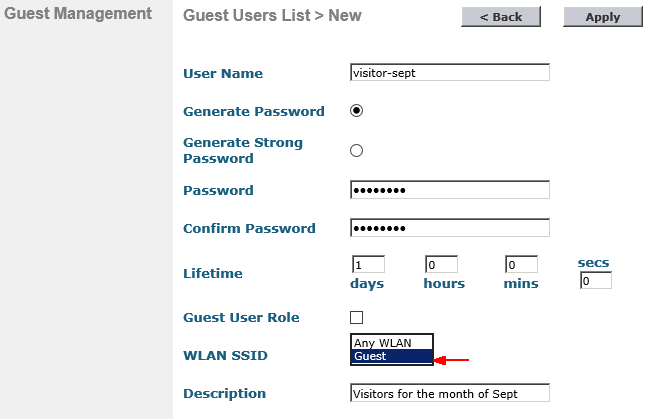Click the User Name label

point(223,73)
